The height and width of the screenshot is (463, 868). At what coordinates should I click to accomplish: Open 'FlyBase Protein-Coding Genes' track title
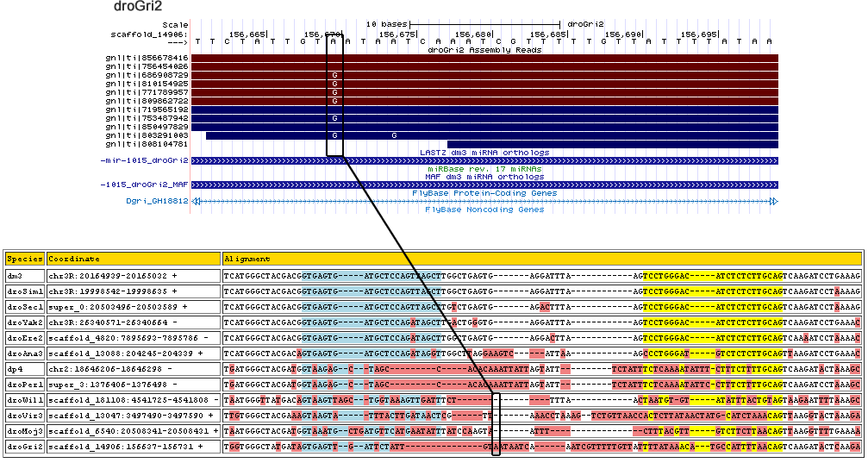coord(484,193)
